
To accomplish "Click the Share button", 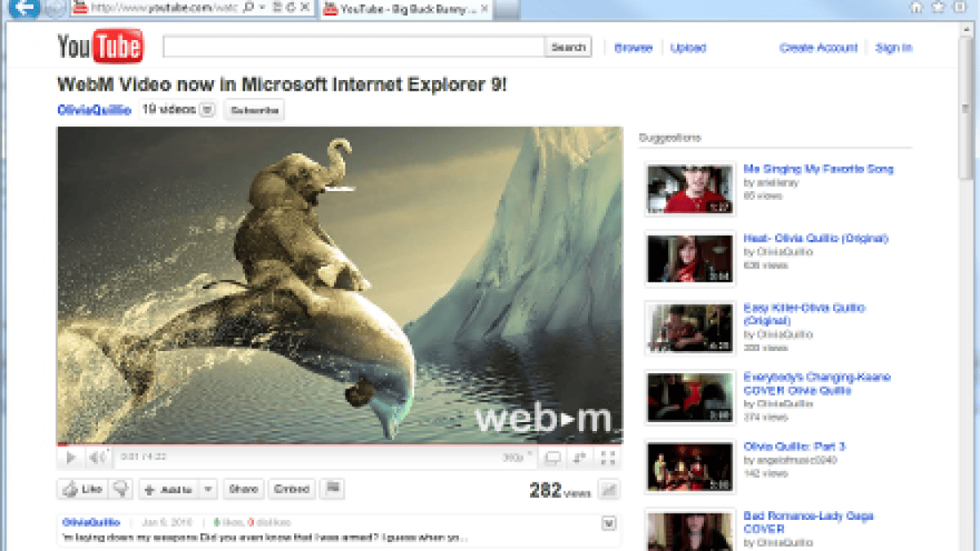I will tap(243, 489).
